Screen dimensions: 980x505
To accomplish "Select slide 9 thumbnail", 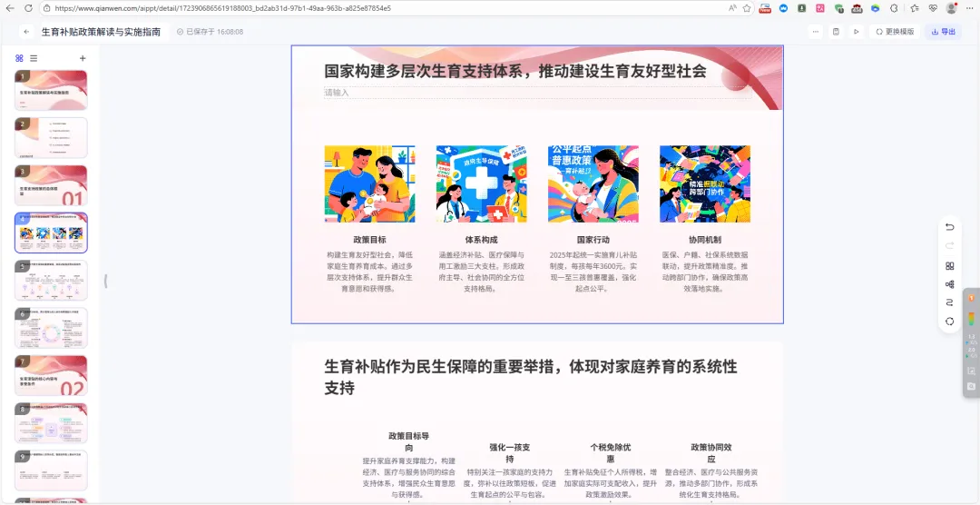I will coord(51,470).
